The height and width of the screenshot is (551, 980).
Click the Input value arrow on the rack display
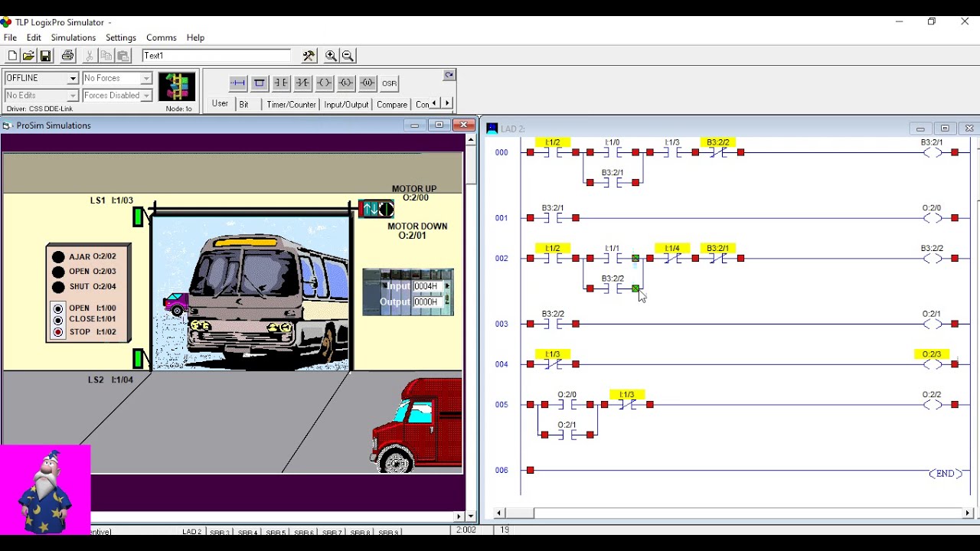pos(447,286)
